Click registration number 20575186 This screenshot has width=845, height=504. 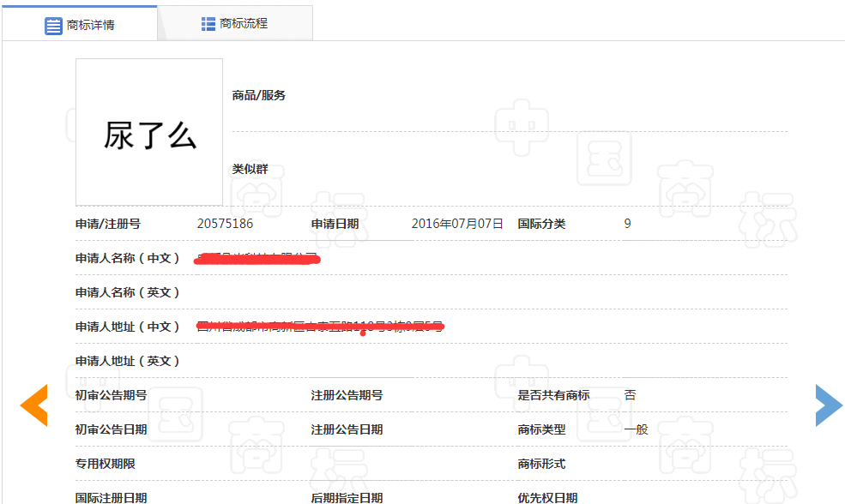(x=225, y=224)
